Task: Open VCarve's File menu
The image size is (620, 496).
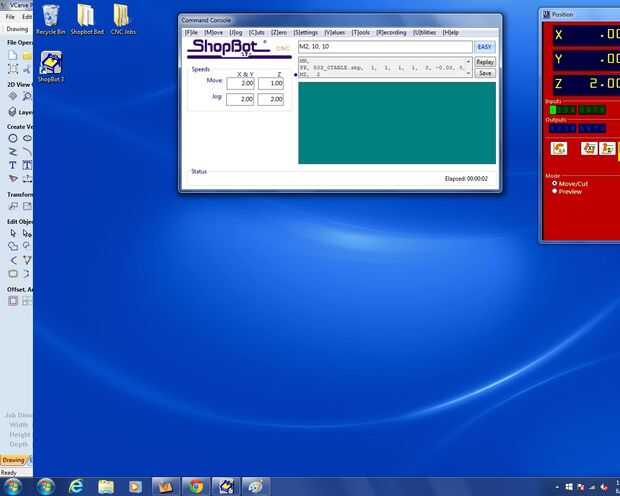Action: (10, 17)
